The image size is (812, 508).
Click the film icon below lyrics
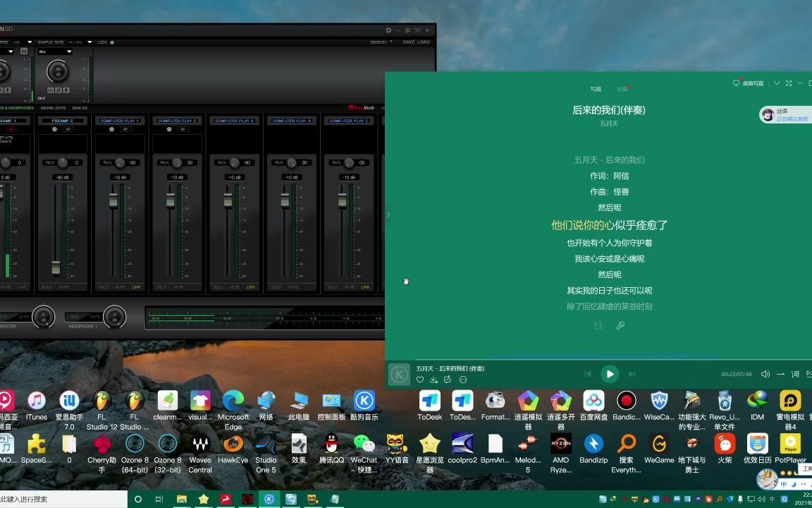coord(598,325)
